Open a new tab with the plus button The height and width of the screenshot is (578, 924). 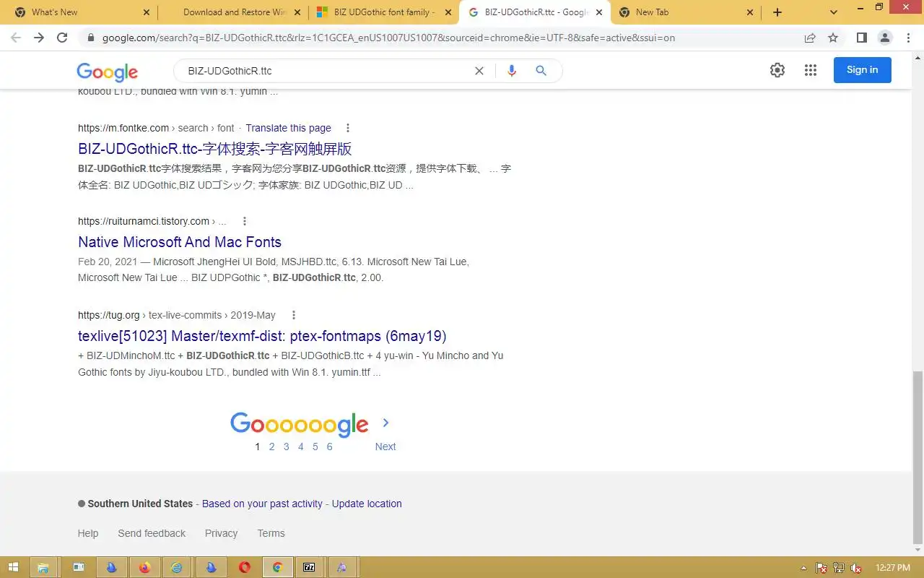pos(777,12)
